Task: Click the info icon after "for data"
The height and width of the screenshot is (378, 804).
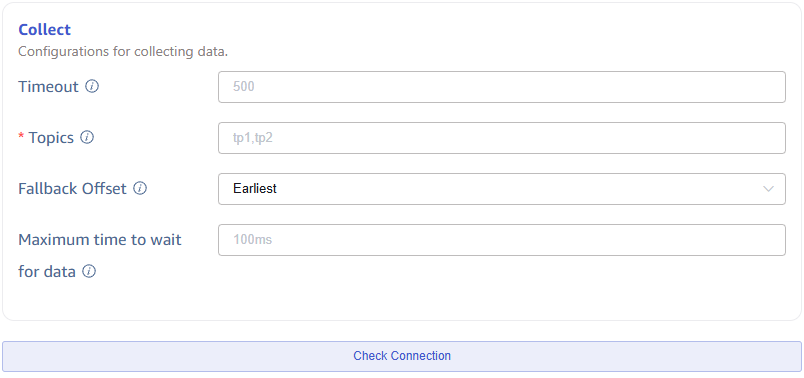Action: click(x=89, y=271)
